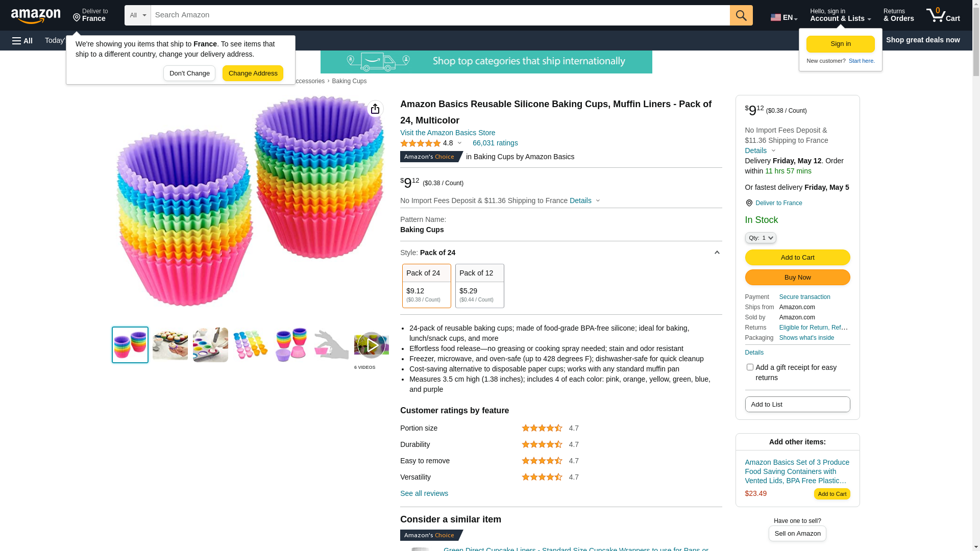Select the Pack of 24 style option

[426, 286]
